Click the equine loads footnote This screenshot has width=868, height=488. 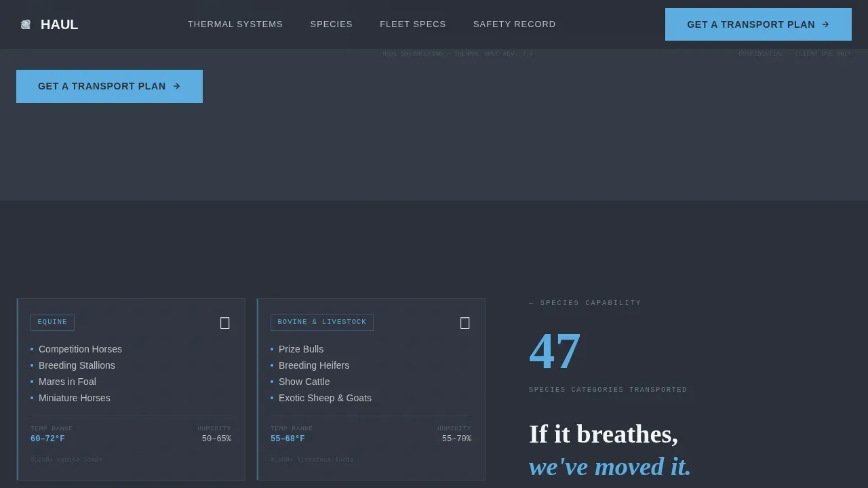click(x=66, y=460)
